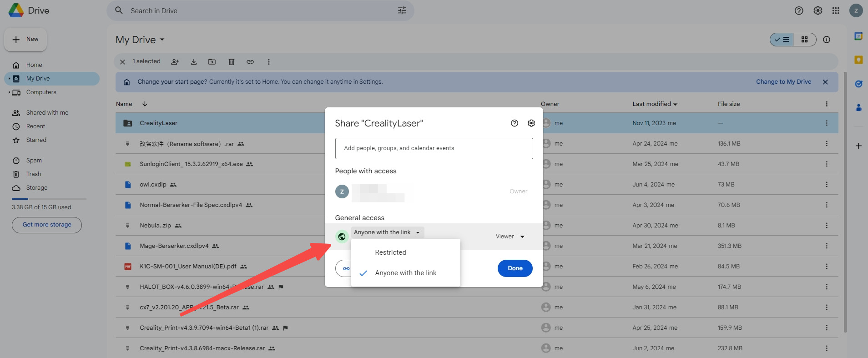Sort by Last modified column
868x358 pixels.
point(655,104)
